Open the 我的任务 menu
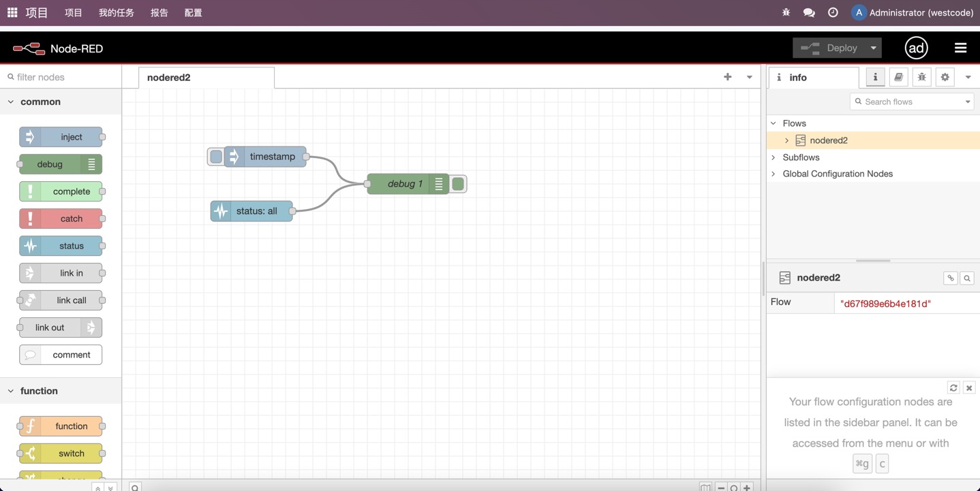 click(116, 13)
